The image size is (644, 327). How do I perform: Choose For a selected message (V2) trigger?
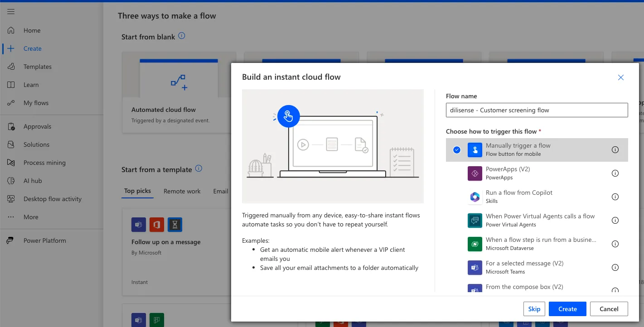click(537, 267)
